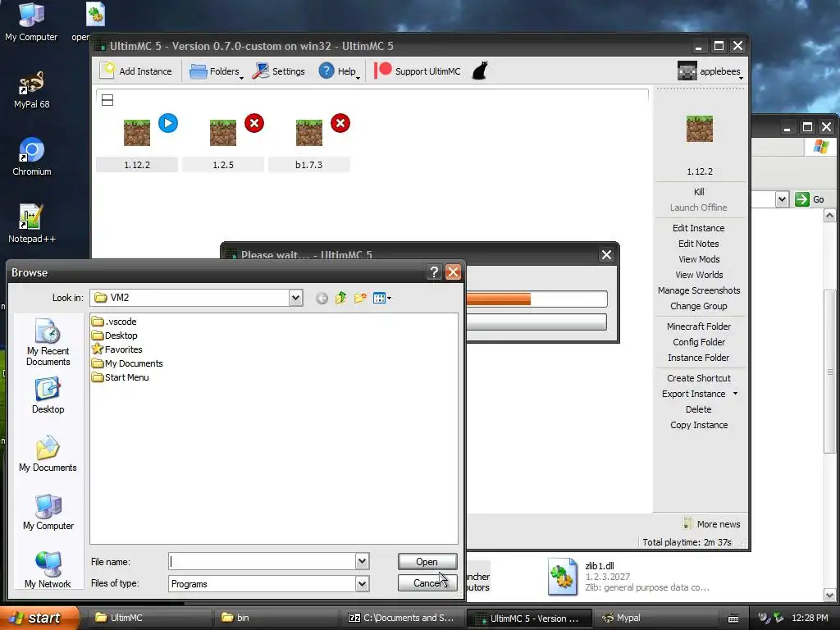The image size is (840, 630).
Task: Open the Minecraft Folder
Action: pos(699,326)
